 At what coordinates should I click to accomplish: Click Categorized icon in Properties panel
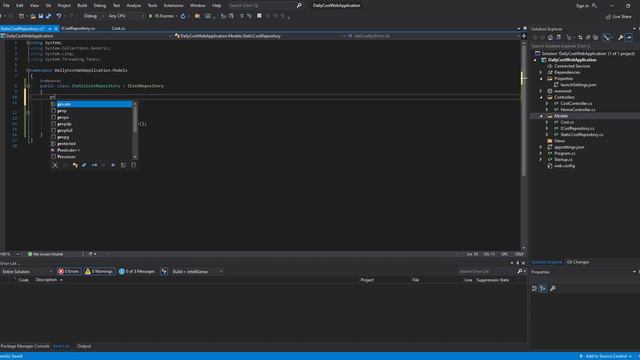coord(534,289)
